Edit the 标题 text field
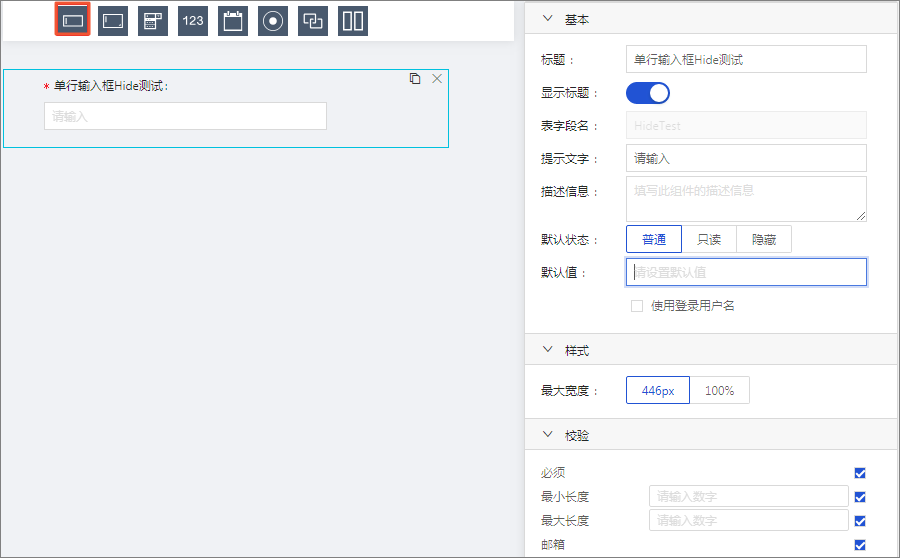 [x=746, y=59]
